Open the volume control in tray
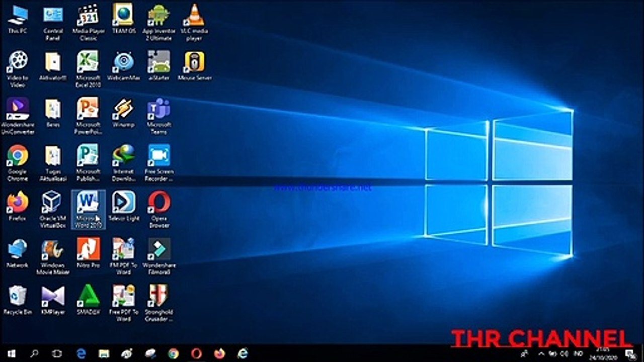This screenshot has height=362, width=644. tap(564, 354)
